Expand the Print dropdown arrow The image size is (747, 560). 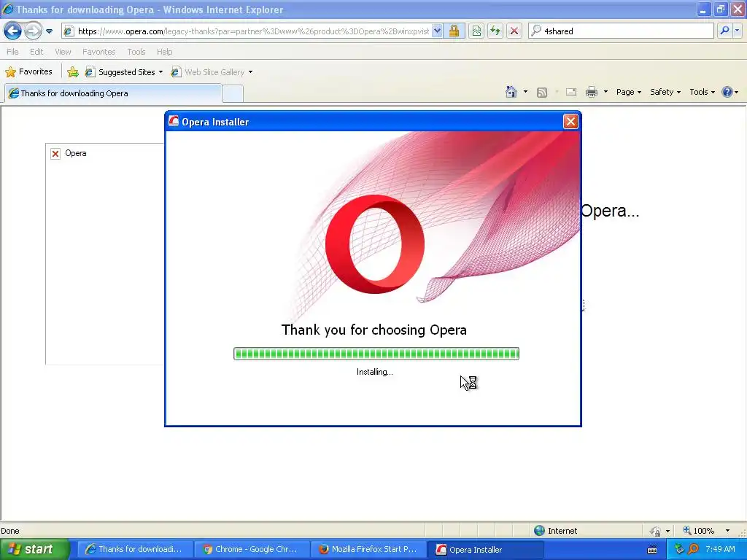pos(605,92)
